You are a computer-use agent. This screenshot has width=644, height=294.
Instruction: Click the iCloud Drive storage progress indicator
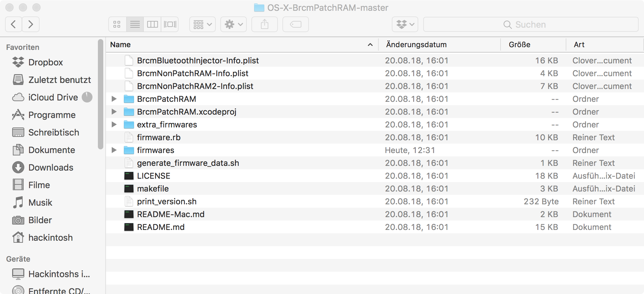coord(87,97)
